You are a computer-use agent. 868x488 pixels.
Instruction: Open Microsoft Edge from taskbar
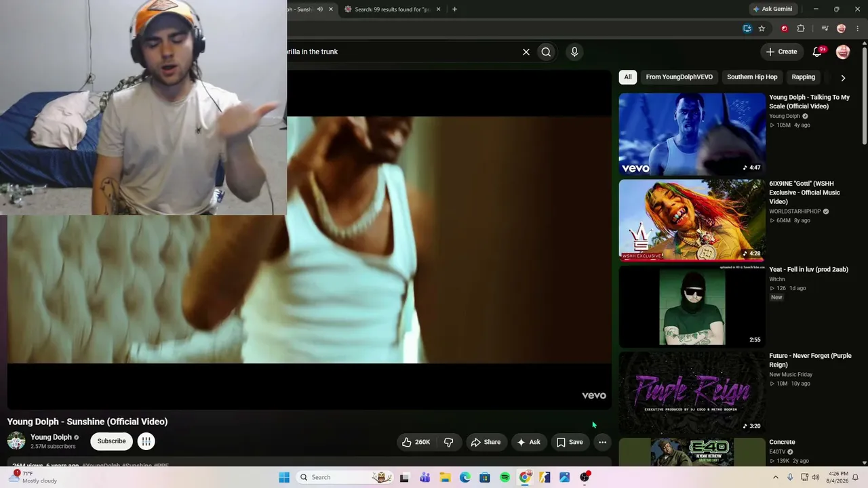pos(465,477)
